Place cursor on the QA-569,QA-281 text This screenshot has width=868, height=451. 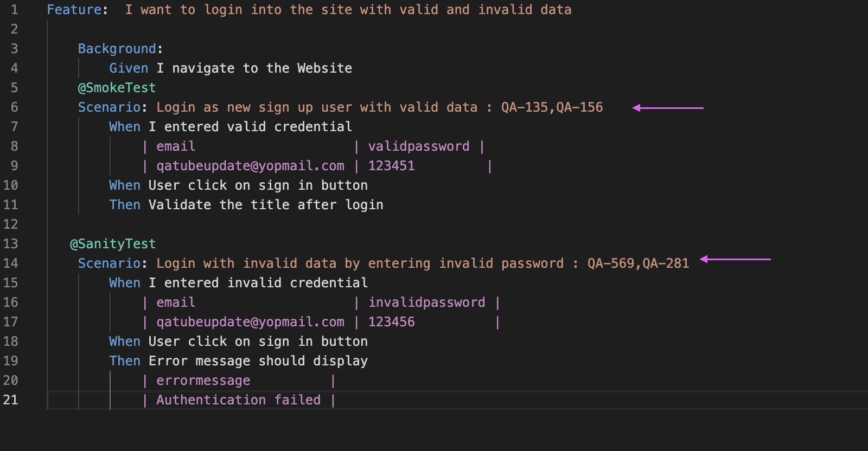(x=638, y=263)
